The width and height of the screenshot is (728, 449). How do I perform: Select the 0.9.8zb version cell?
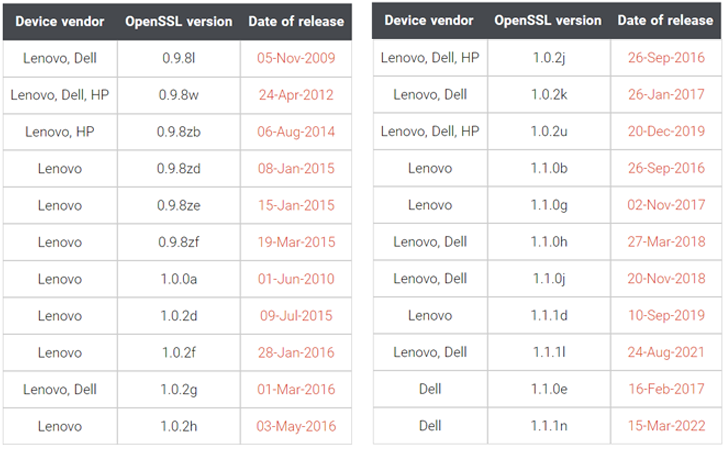(x=180, y=132)
